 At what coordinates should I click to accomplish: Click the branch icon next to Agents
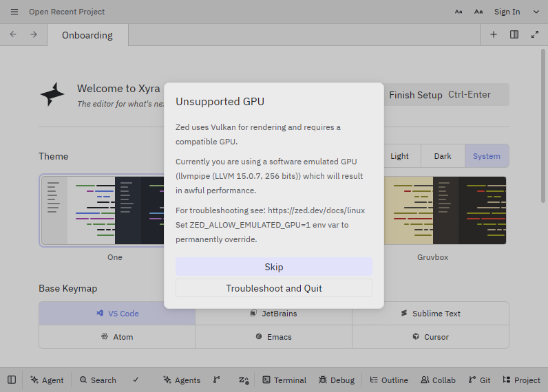[217, 380]
